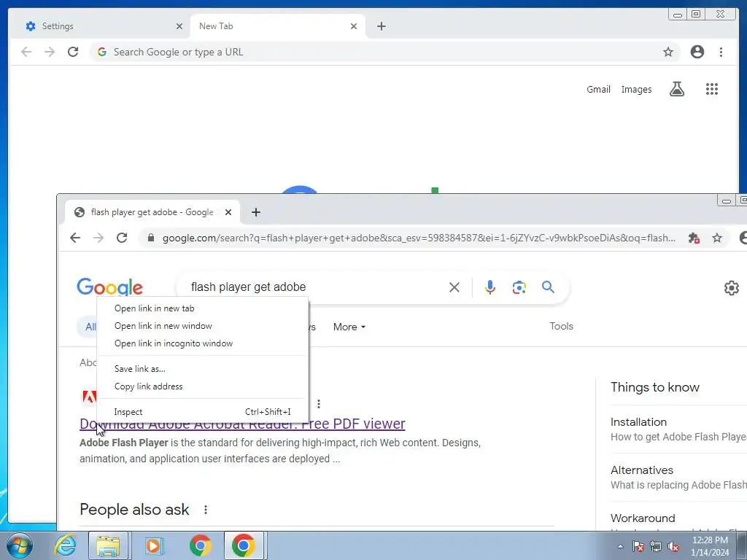Open Google search settings gear
This screenshot has width=747, height=560.
[731, 287]
